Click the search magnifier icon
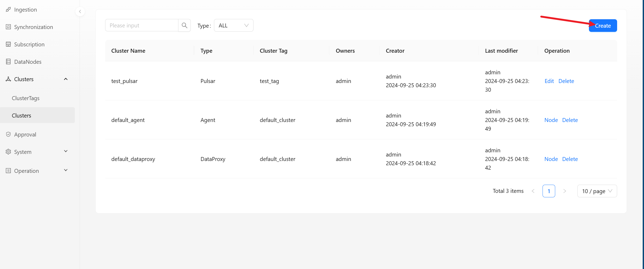The image size is (644, 269). coord(184,25)
